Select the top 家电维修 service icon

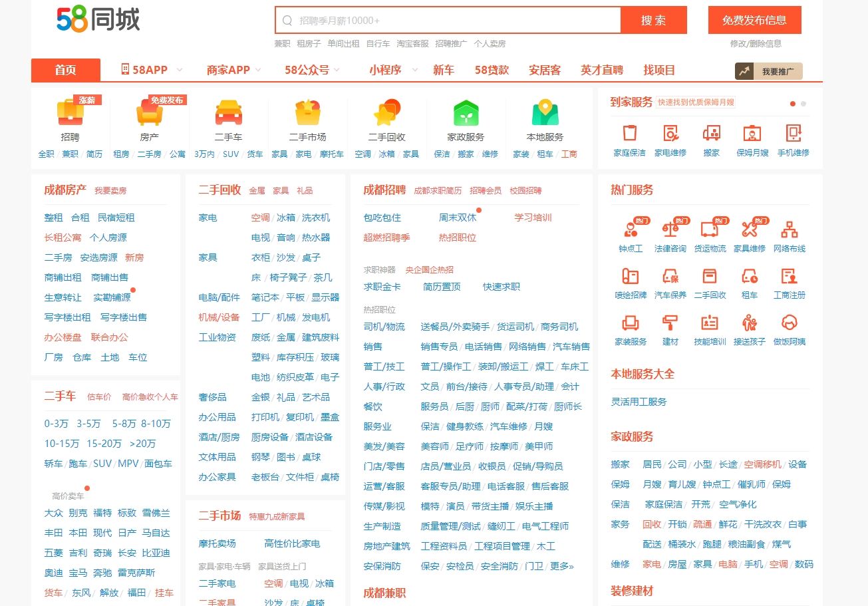click(x=670, y=133)
